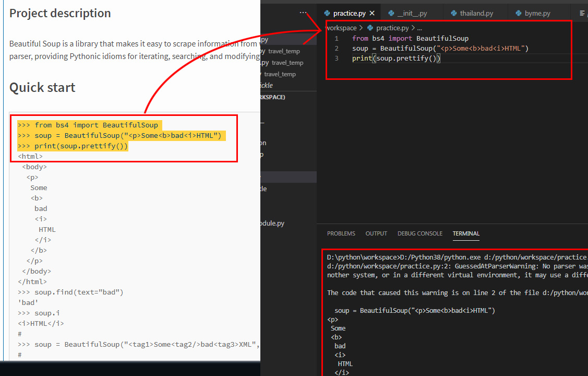This screenshot has width=588, height=376.
Task: Click 'workspace' in the editor breadcrumb
Action: pyautogui.click(x=341, y=28)
